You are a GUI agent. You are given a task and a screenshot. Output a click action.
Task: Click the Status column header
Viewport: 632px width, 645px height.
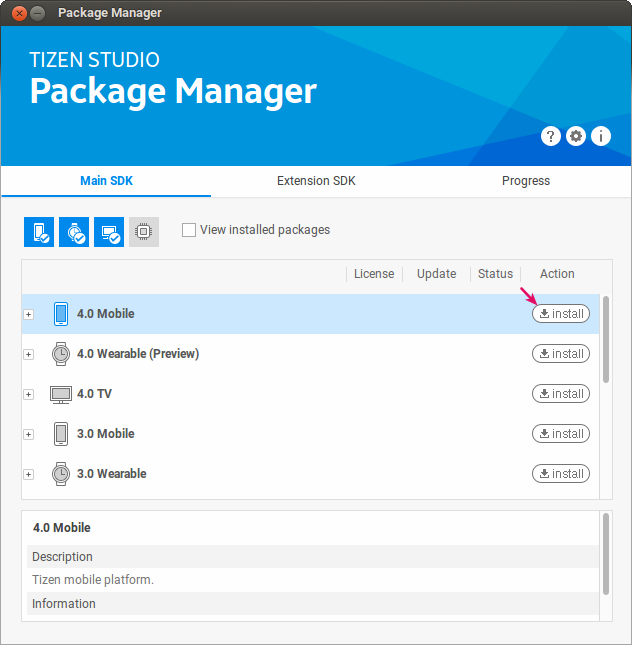pyautogui.click(x=495, y=274)
